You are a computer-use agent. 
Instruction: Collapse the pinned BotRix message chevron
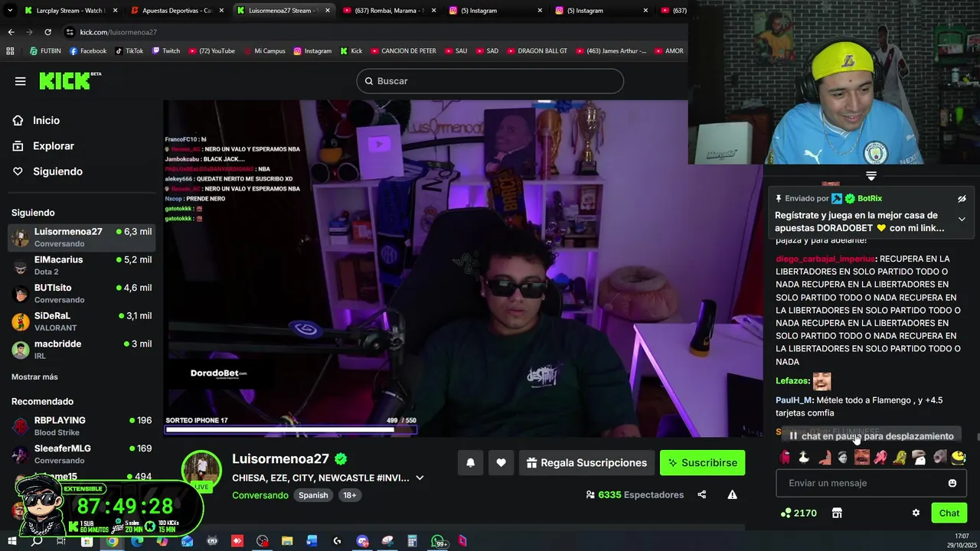[x=962, y=220]
